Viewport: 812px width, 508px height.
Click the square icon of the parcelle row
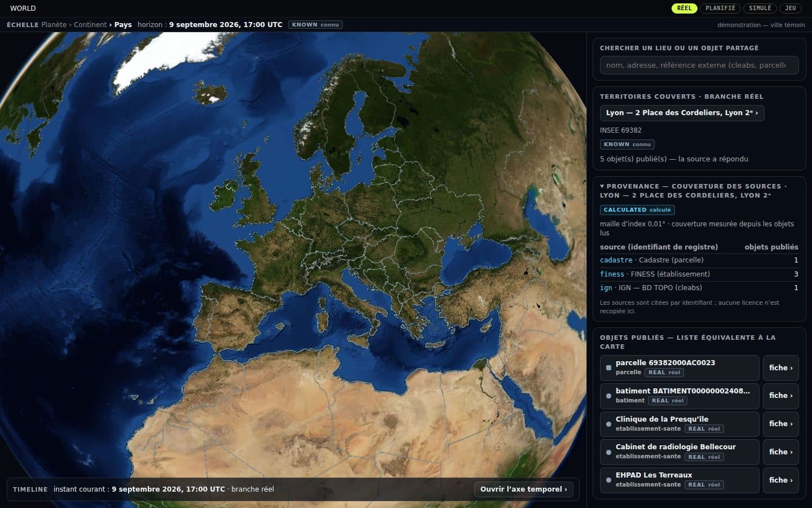point(608,368)
